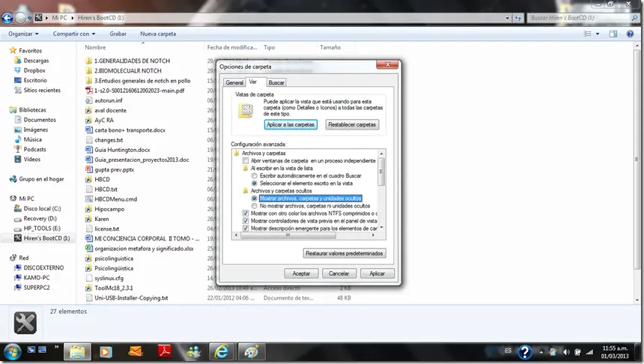Select Documentos library
The width and height of the screenshot is (644, 364).
[x=40, y=120]
